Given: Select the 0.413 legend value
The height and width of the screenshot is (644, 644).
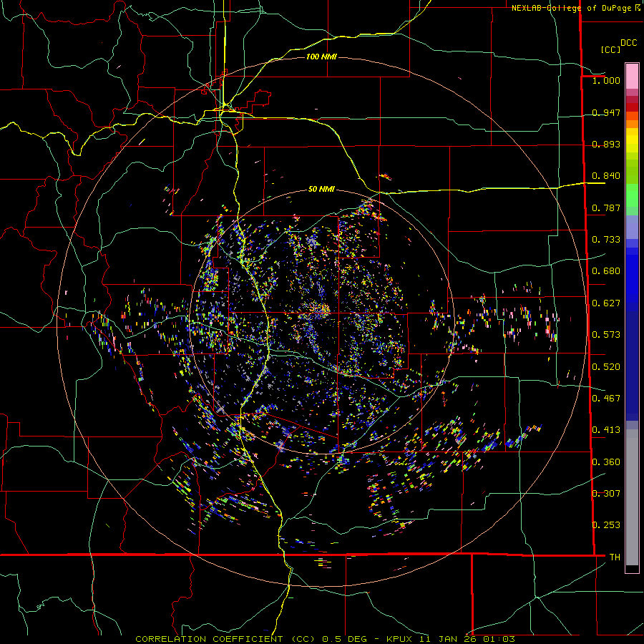Looking at the screenshot, I should [606, 430].
